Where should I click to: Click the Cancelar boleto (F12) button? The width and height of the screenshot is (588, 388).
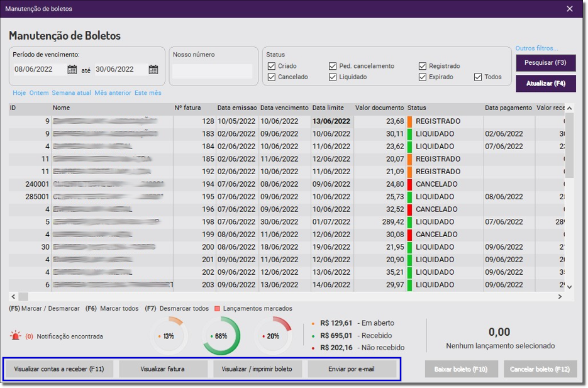pos(540,369)
